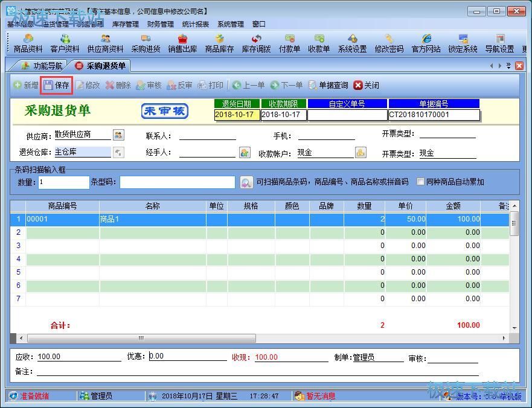Click the table horizontal scrollbar thumb

[x=141, y=338]
